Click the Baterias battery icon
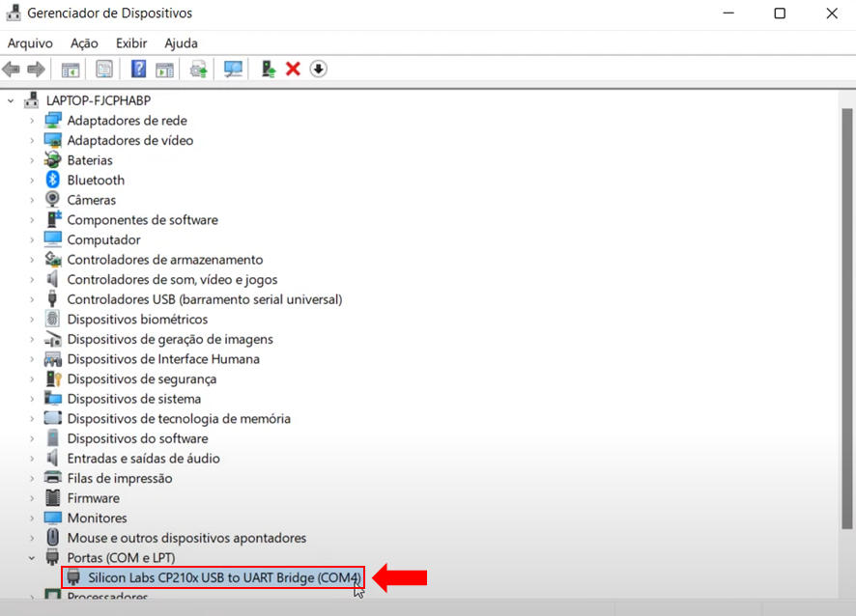Screen dimensions: 856x616 coord(52,160)
